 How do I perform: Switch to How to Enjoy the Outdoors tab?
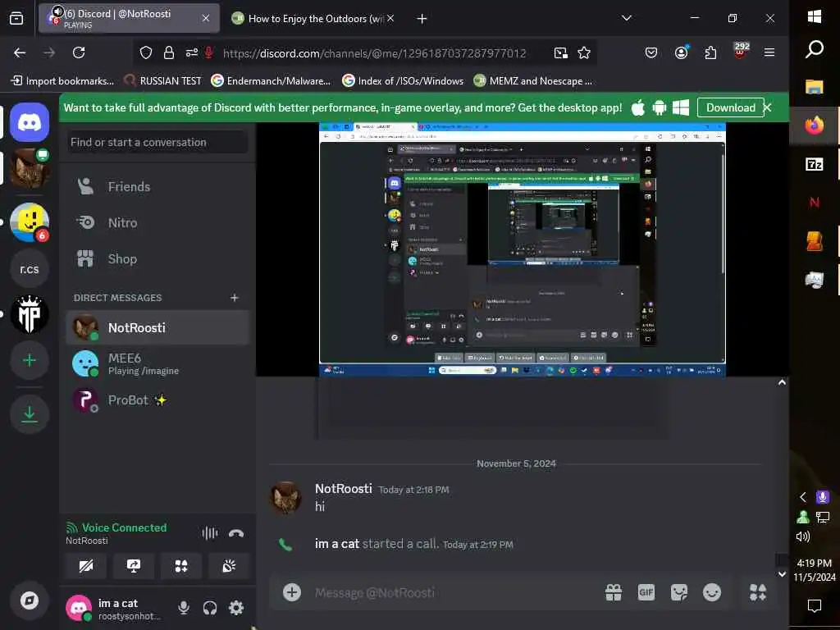[x=314, y=19]
